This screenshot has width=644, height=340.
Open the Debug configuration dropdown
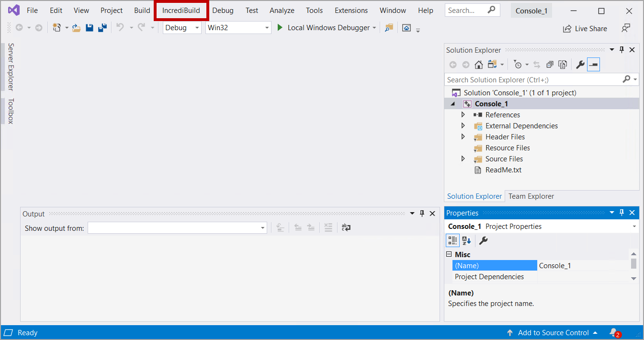point(182,28)
